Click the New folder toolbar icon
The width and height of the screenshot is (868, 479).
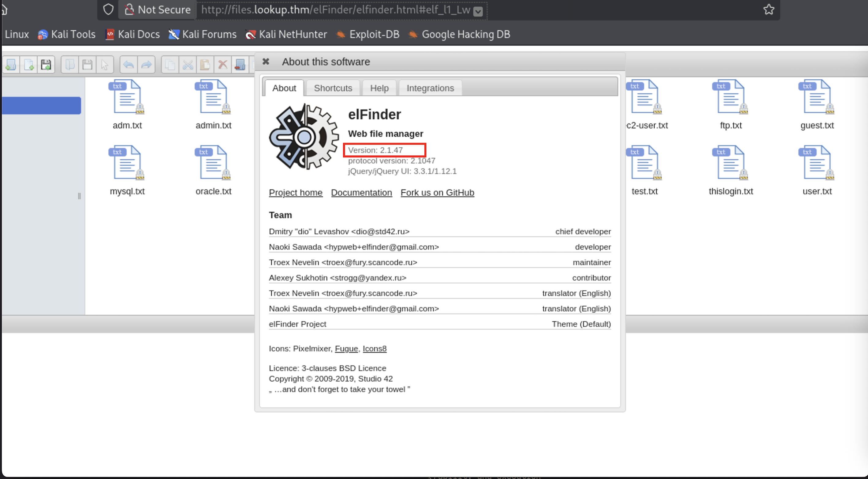11,64
